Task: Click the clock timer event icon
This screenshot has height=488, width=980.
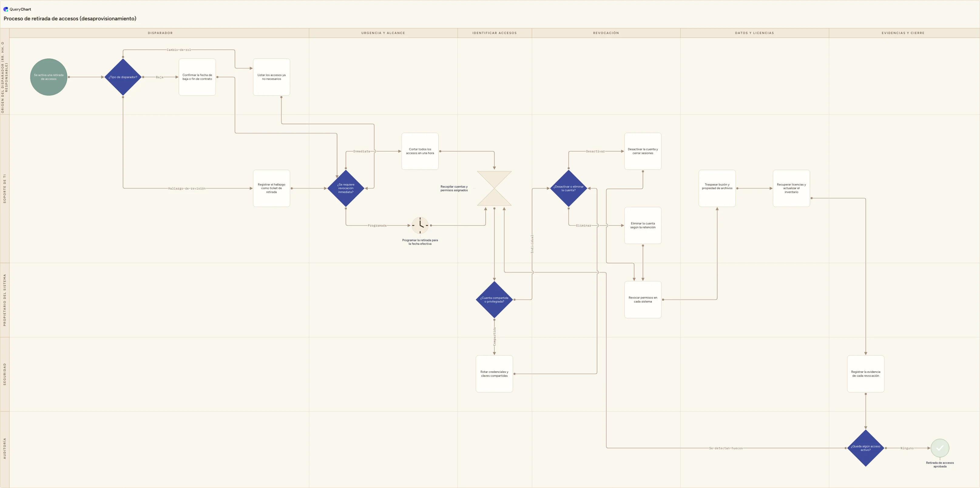Action: [x=420, y=226]
